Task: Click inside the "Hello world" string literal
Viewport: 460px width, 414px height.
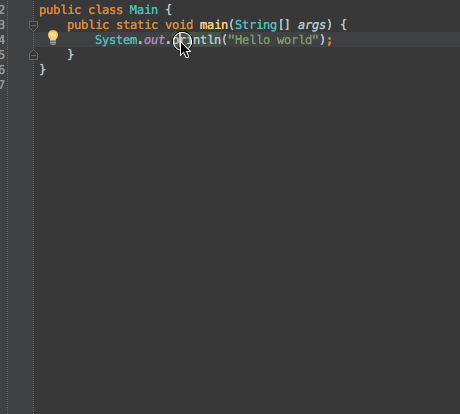Action: tap(273, 40)
